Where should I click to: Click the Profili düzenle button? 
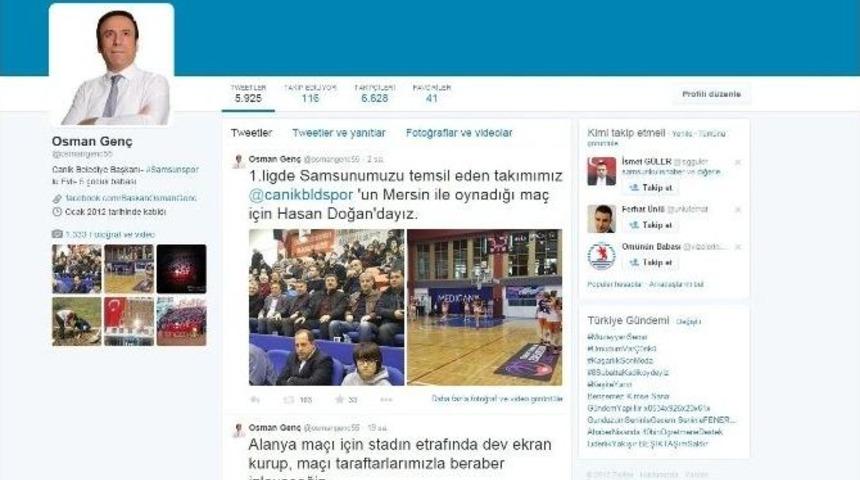[x=711, y=94]
